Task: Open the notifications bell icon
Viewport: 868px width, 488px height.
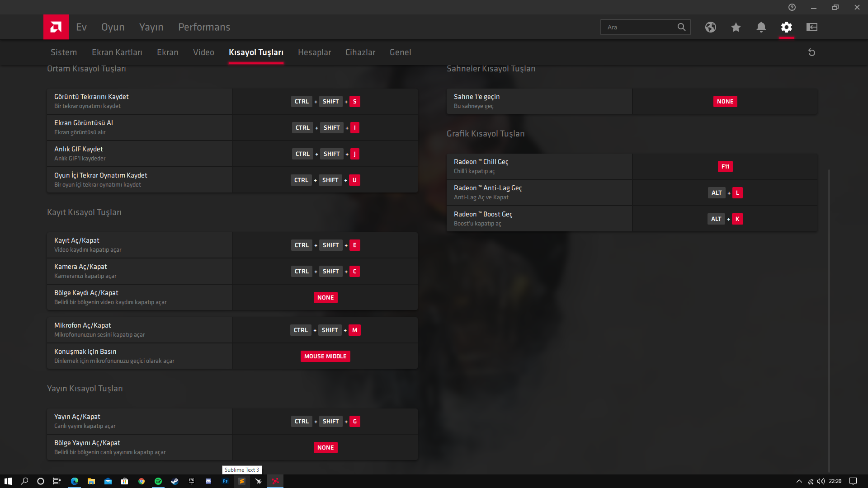Action: click(761, 27)
